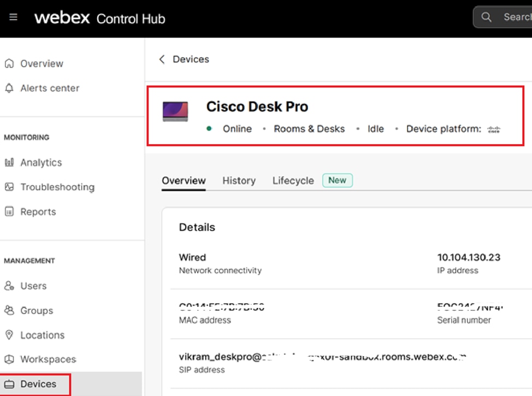This screenshot has width=532, height=396.
Task: Click the Device platform label
Action: coord(444,129)
